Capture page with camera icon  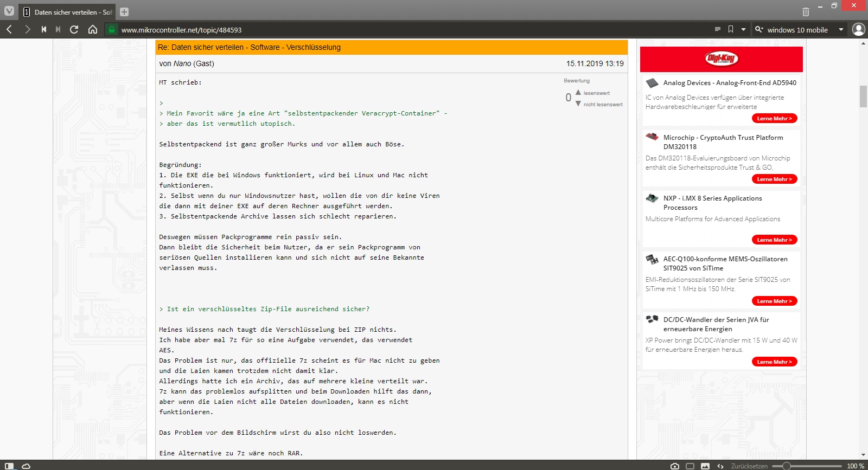675,466
